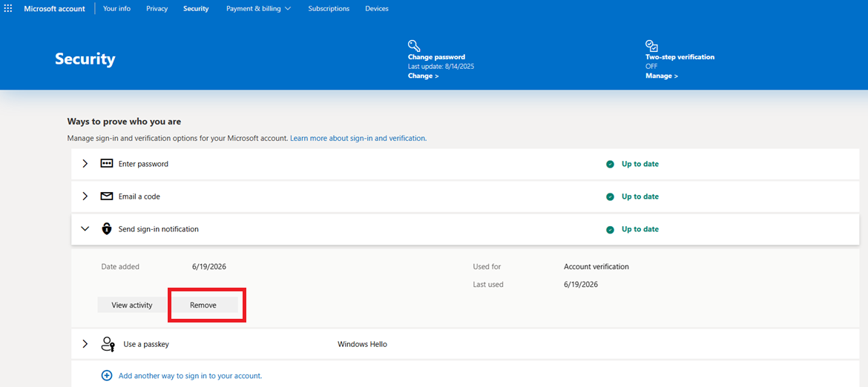
Task: Click Manage > for two-step verification
Action: (x=662, y=76)
